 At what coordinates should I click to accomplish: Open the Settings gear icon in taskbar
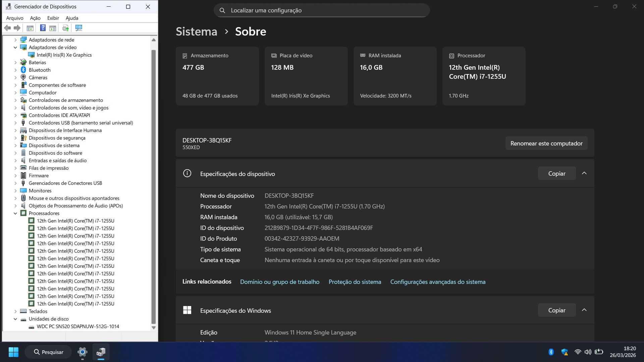click(x=82, y=352)
